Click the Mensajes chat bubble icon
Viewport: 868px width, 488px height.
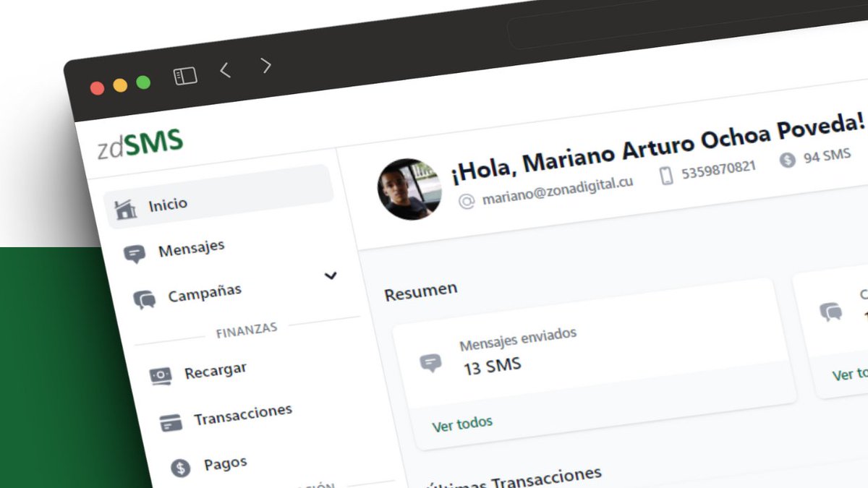pos(135,254)
